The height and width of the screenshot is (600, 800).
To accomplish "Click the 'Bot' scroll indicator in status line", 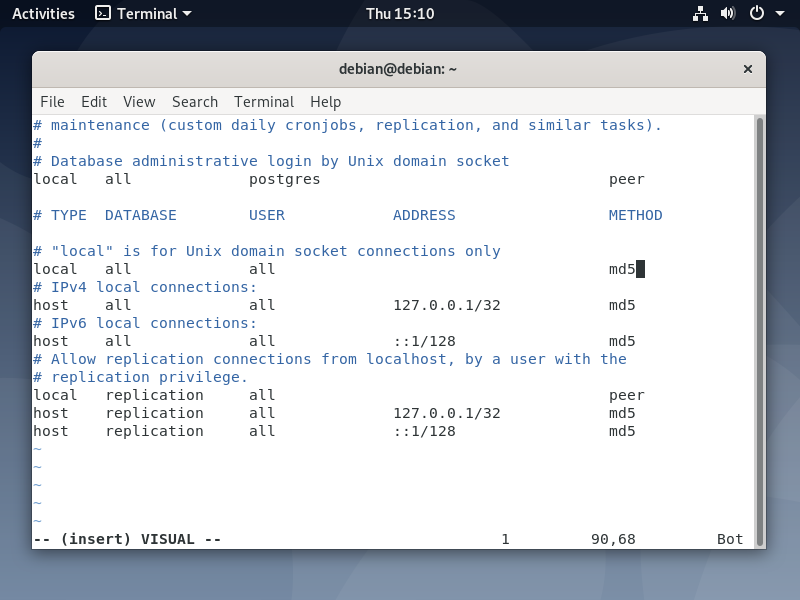I will pos(730,539).
